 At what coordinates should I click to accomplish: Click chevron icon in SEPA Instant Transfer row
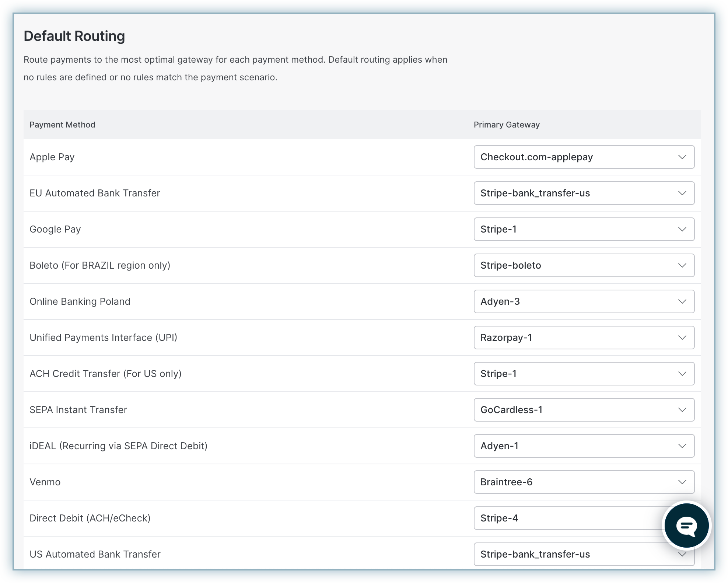click(682, 410)
